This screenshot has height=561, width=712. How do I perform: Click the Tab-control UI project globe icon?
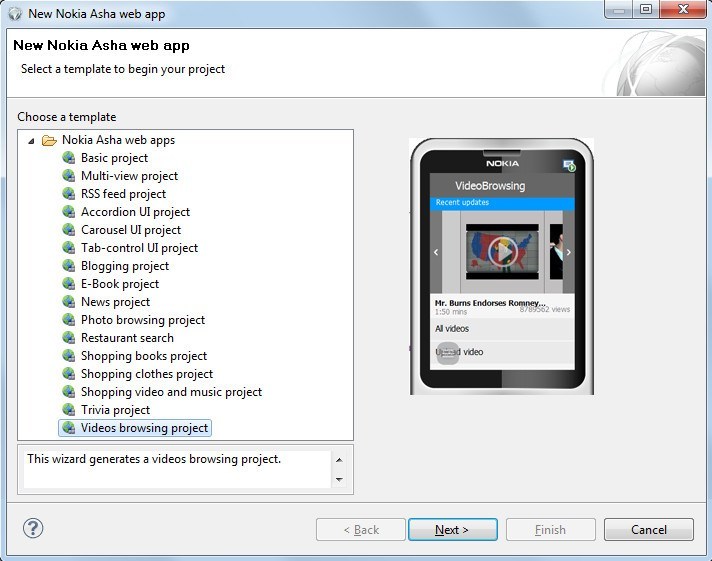(x=69, y=248)
